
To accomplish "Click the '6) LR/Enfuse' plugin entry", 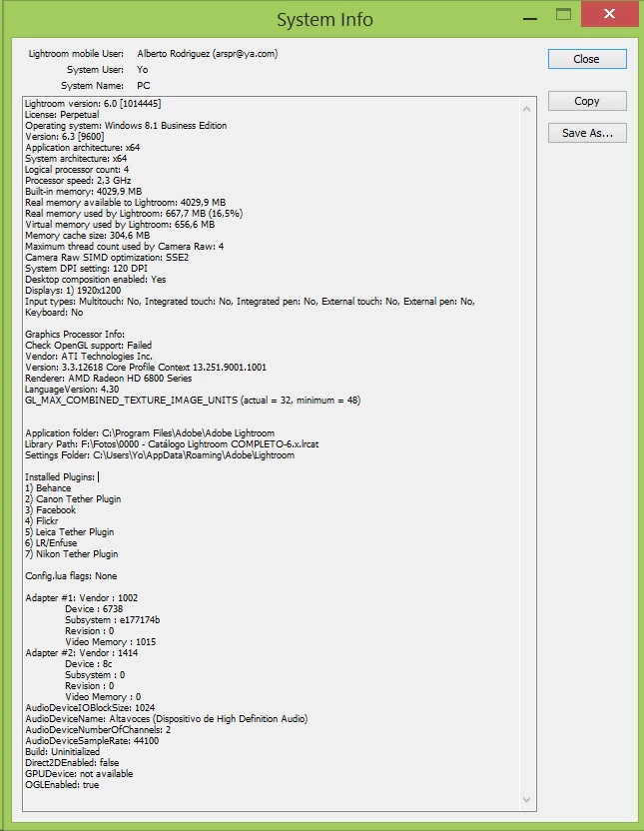I will (x=51, y=543).
